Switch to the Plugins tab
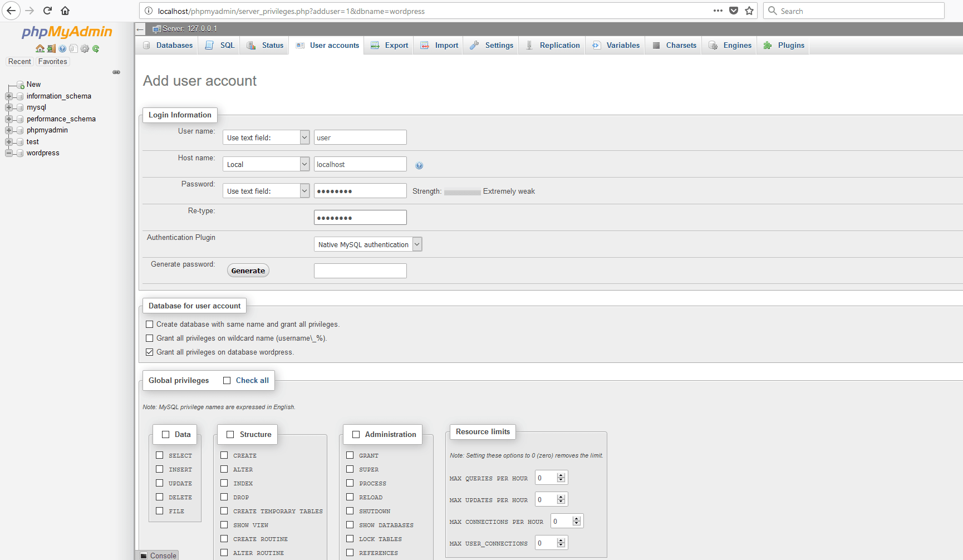 pos(783,46)
